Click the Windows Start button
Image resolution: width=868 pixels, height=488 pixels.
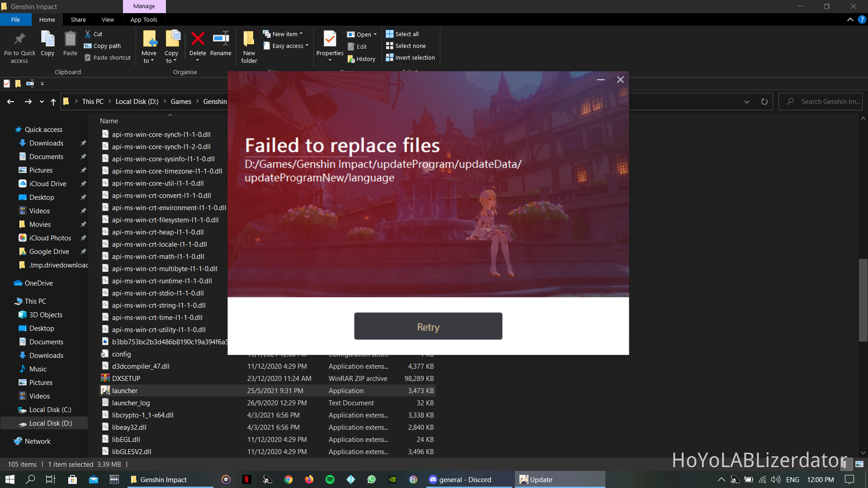coord(10,479)
